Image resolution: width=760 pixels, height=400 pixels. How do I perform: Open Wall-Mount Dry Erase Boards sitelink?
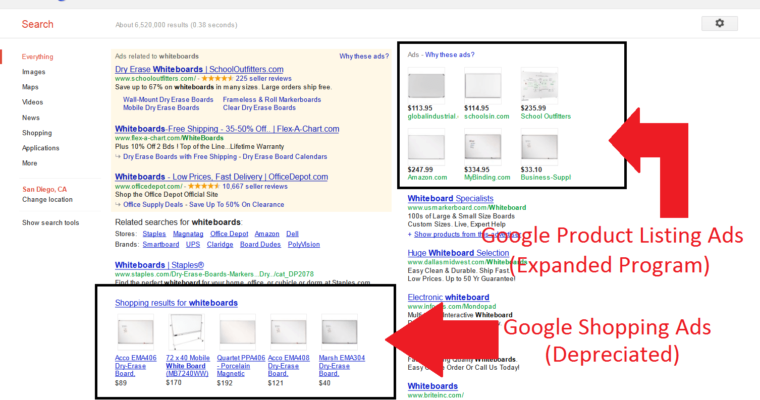(168, 99)
